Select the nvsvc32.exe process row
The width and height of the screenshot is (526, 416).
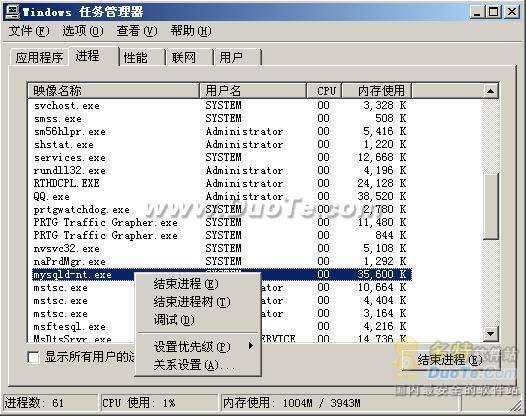(x=221, y=249)
